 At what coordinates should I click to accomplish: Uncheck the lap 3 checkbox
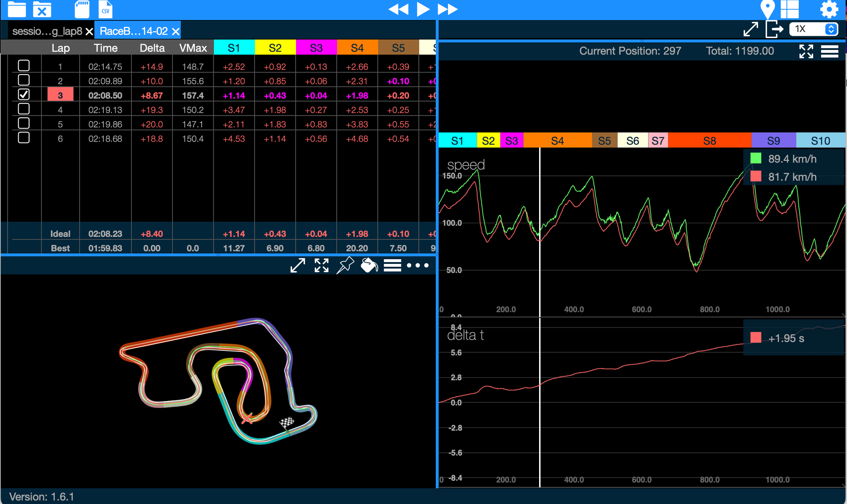click(24, 94)
